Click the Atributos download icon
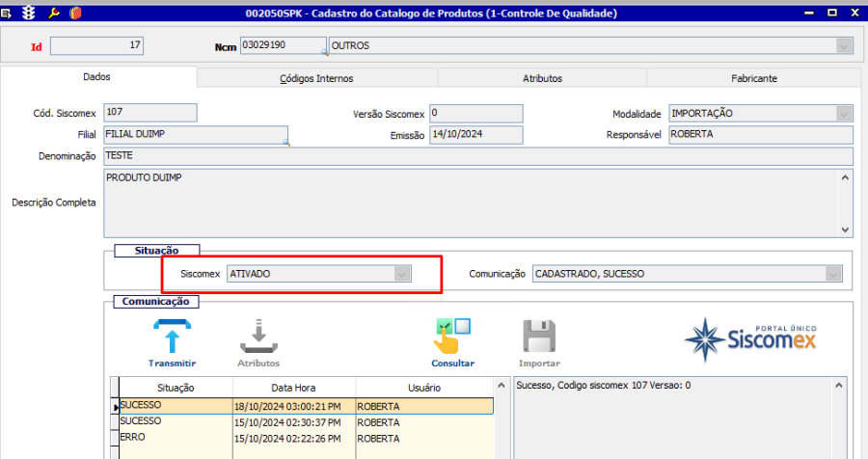Viewport: 868px width, 459px height. point(258,337)
